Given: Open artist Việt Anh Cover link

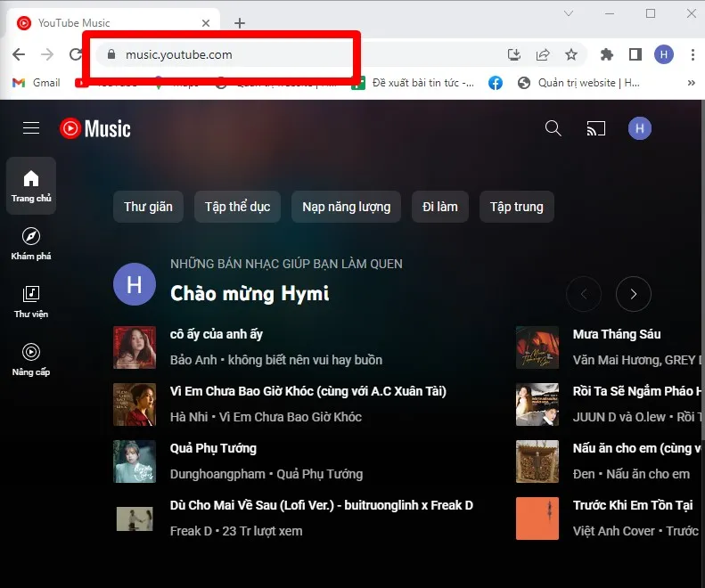Looking at the screenshot, I should 614,531.
